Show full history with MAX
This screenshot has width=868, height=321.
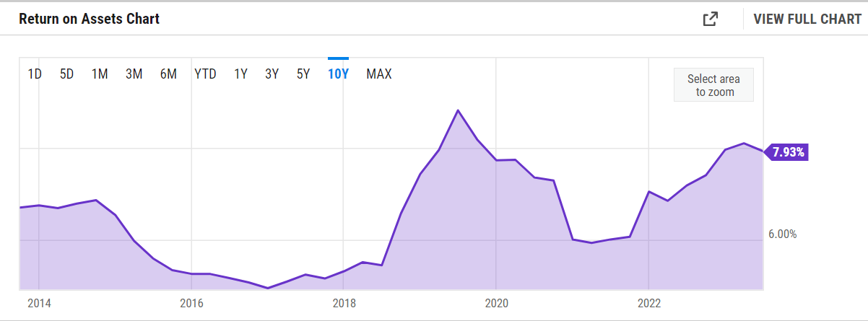pyautogui.click(x=379, y=74)
